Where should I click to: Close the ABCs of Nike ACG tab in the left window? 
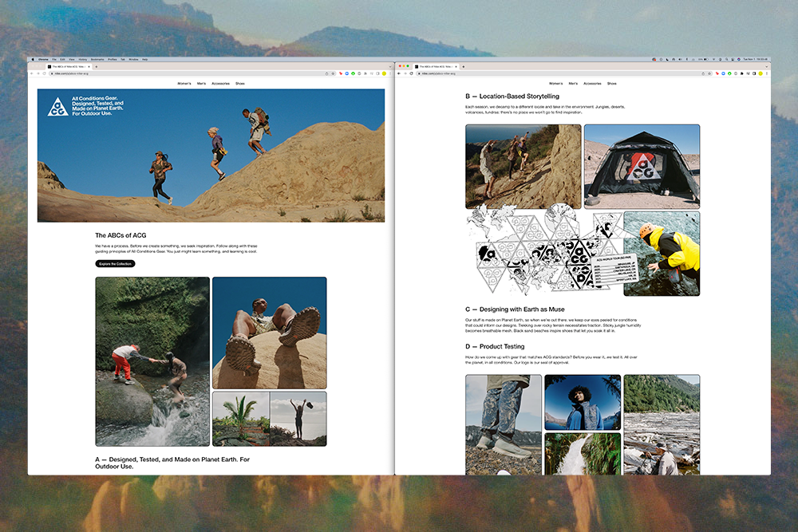pyautogui.click(x=87, y=66)
